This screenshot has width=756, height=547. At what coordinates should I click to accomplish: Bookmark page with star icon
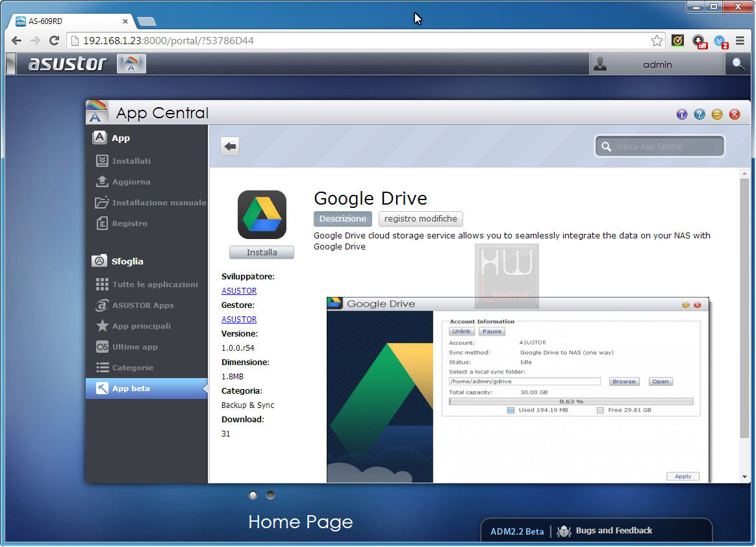[x=656, y=40]
